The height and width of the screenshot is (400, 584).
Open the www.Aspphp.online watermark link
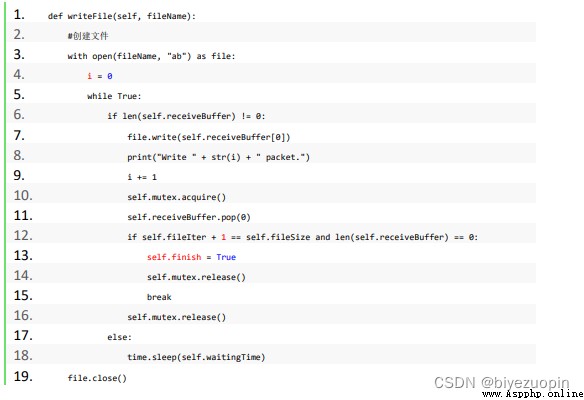[532, 394]
